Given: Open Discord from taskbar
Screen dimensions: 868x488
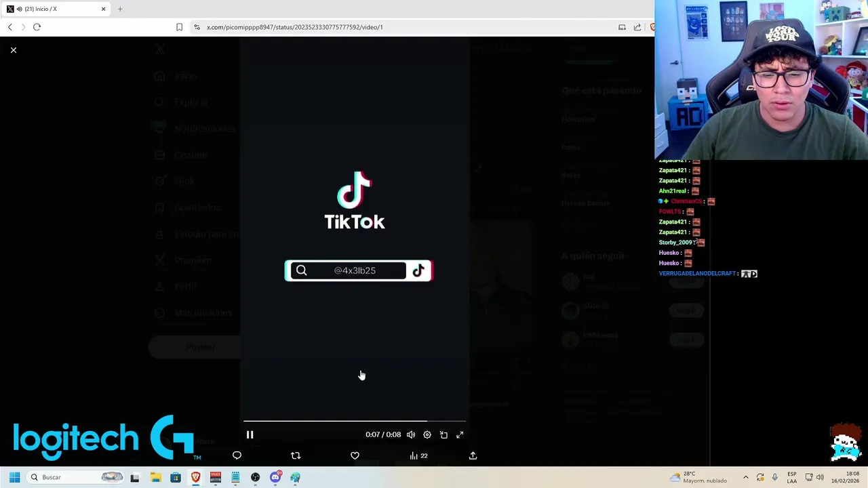Looking at the screenshot, I should pos(275,477).
